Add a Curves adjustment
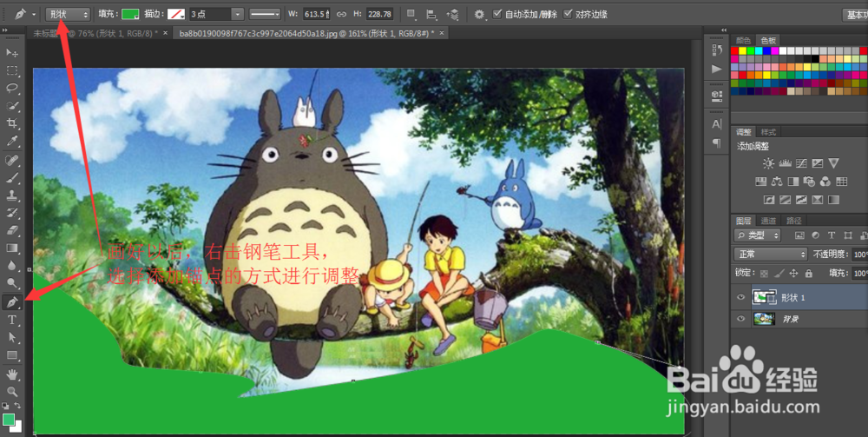 (801, 163)
